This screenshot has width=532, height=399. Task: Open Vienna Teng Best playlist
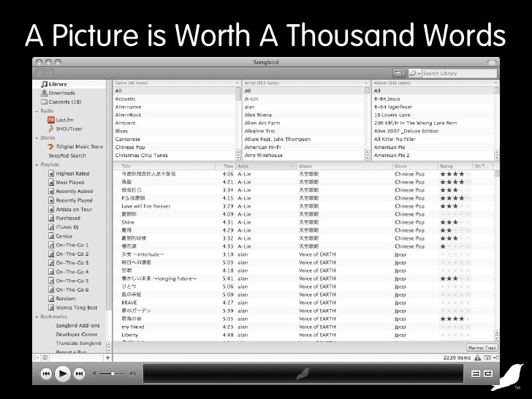click(72, 308)
